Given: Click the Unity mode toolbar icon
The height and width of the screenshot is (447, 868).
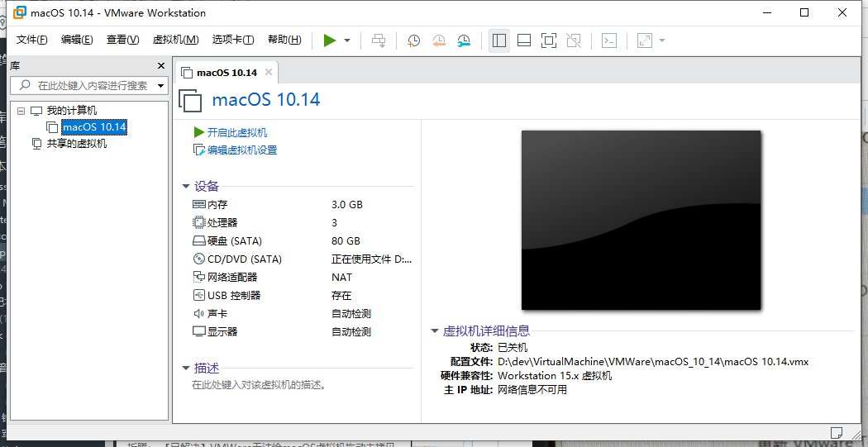Looking at the screenshot, I should click(x=574, y=40).
